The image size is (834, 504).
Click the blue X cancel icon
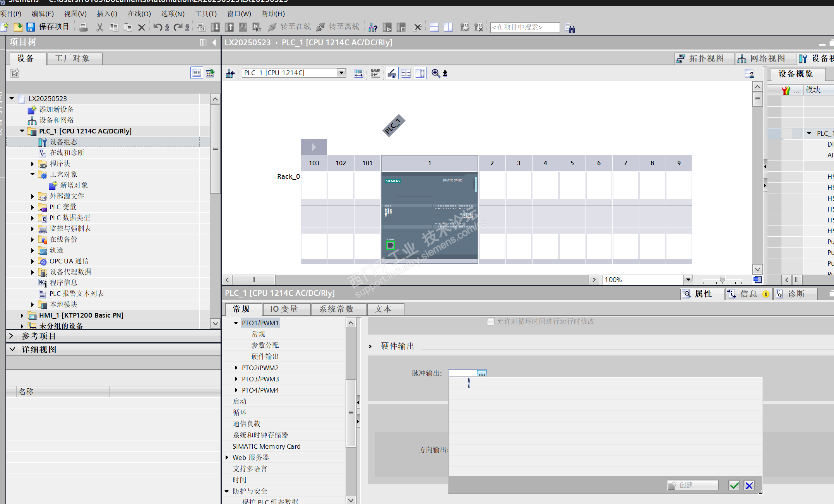(749, 485)
